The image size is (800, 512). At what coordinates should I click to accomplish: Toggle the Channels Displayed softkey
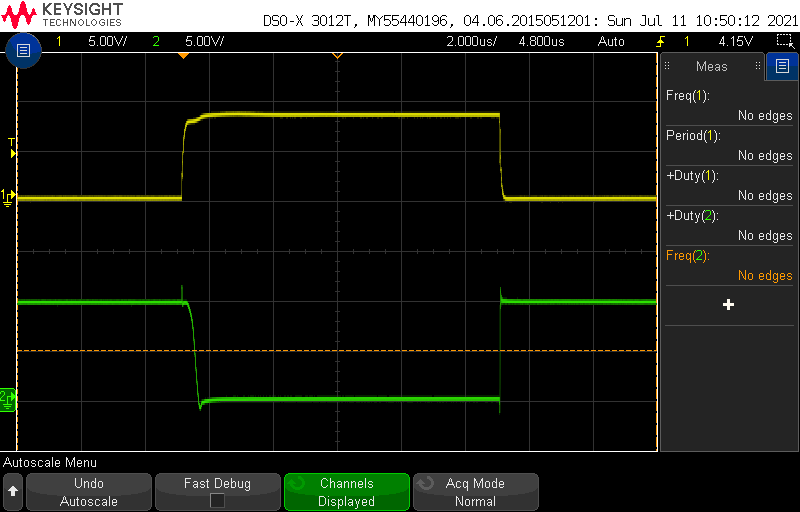tap(346, 492)
